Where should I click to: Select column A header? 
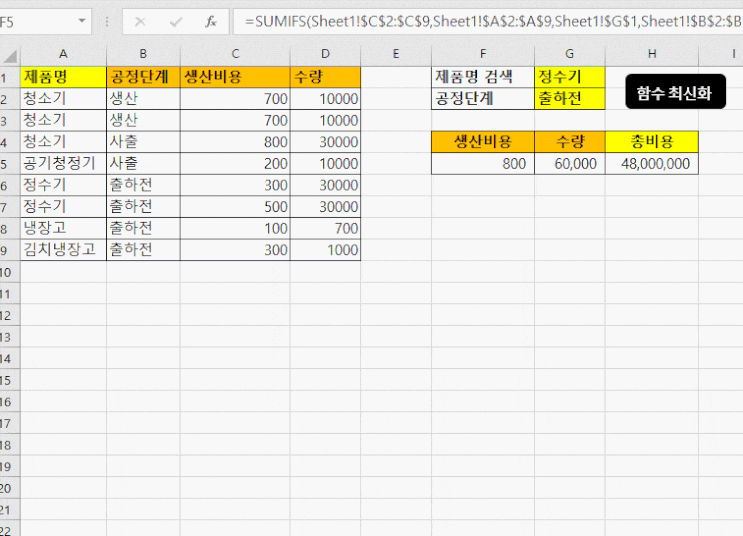pyautogui.click(x=63, y=54)
